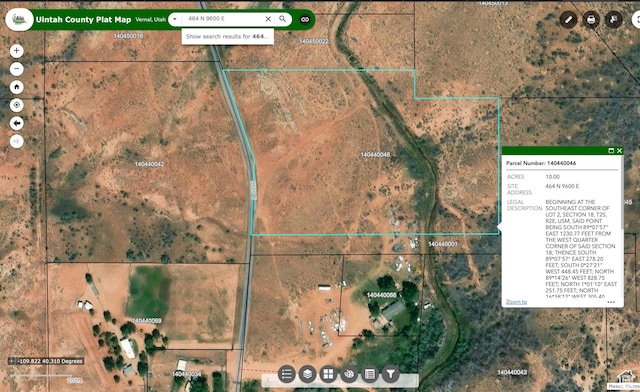
Task: Click into the address search field
Action: tap(222, 19)
